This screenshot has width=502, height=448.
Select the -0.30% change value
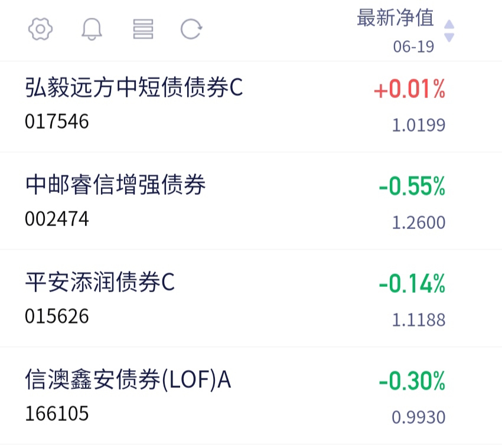412,381
